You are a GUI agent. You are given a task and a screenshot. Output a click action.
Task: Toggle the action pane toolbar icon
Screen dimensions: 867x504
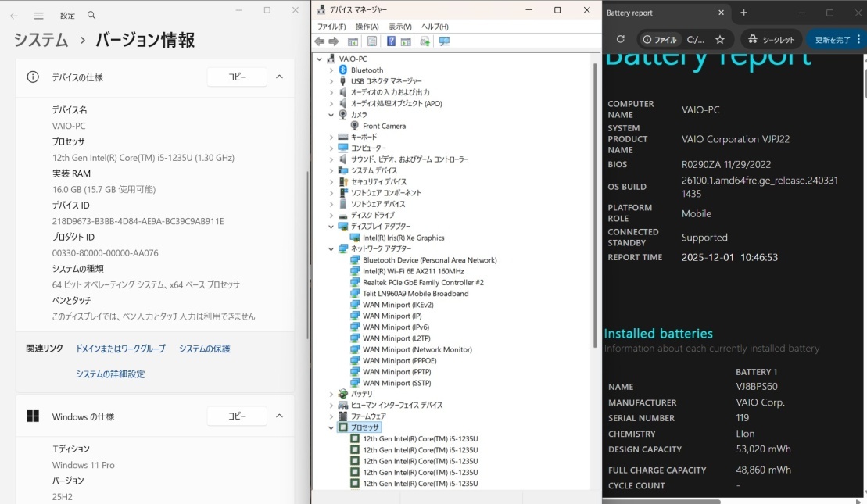[406, 41]
